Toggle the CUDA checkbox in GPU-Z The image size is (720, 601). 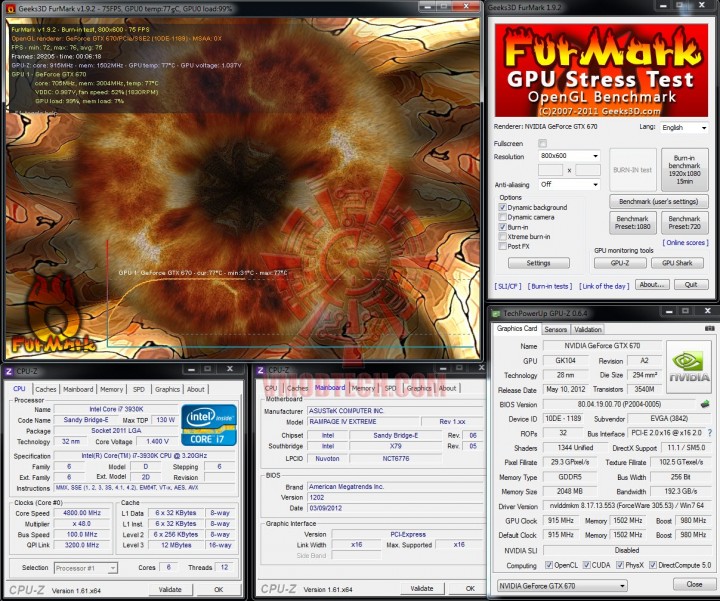tap(586, 565)
